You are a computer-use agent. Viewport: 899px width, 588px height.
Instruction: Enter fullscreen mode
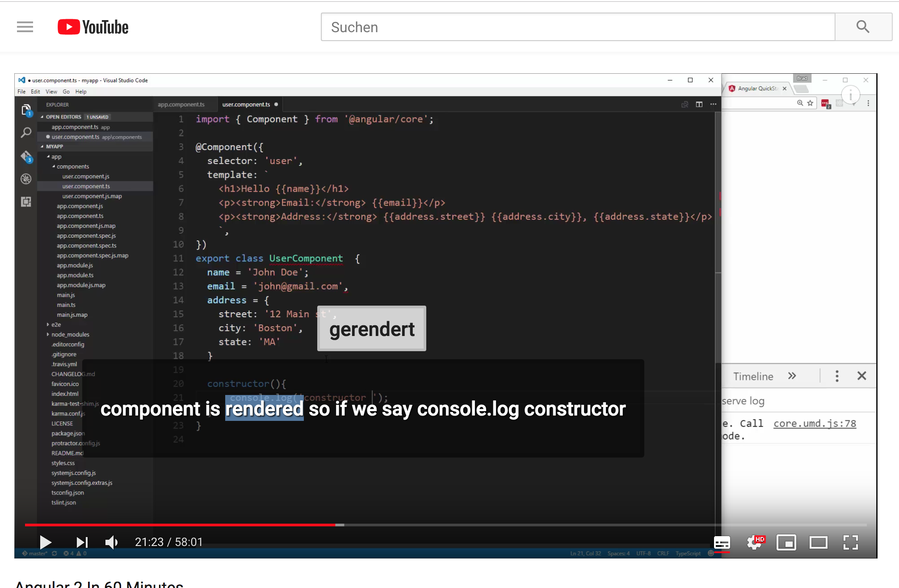(850, 542)
